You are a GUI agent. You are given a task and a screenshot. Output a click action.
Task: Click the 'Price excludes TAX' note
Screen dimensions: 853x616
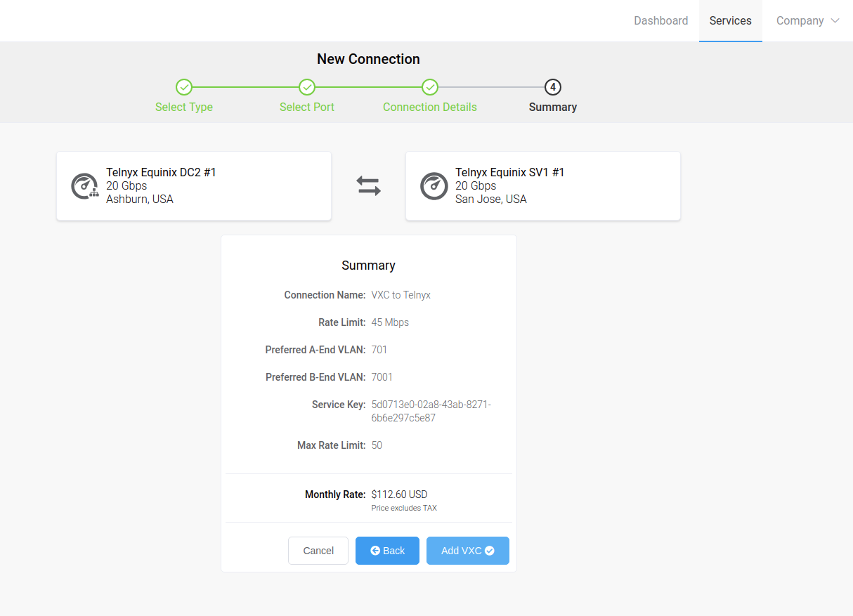[404, 508]
